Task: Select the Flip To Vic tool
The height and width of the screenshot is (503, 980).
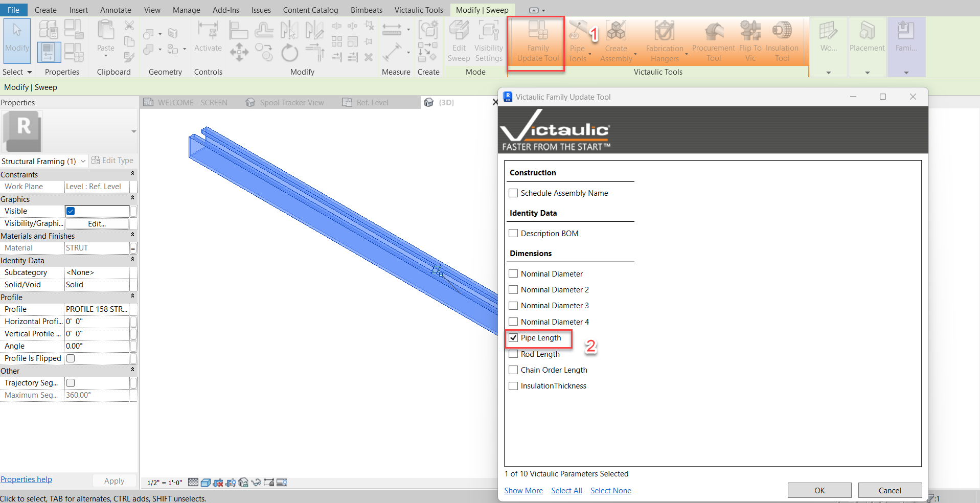Action: [750, 42]
